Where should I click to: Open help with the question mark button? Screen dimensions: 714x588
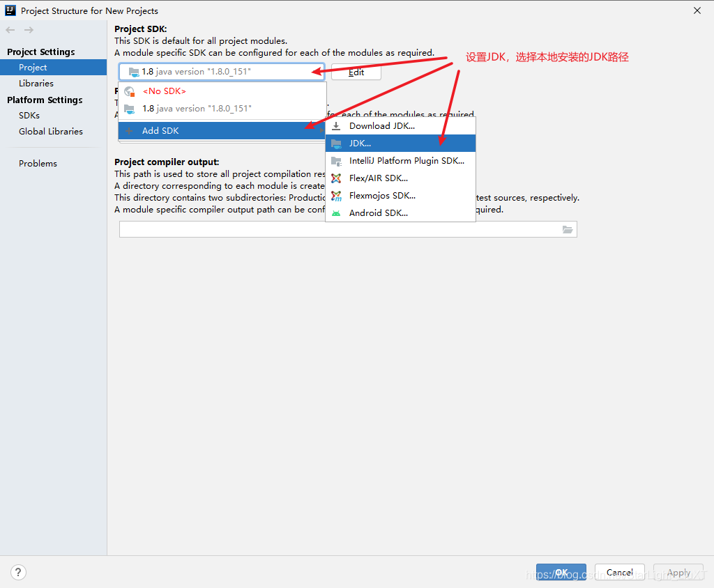coord(18,573)
